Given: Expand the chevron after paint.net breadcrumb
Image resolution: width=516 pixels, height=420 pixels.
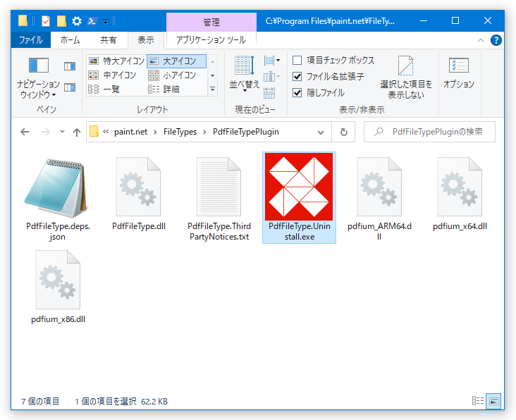Looking at the screenshot, I should pyautogui.click(x=155, y=132).
